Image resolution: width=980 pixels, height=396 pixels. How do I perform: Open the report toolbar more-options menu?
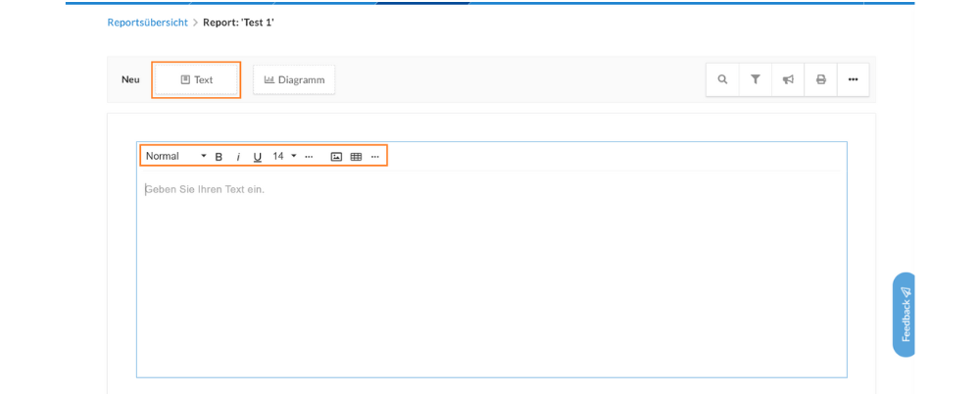(x=854, y=79)
